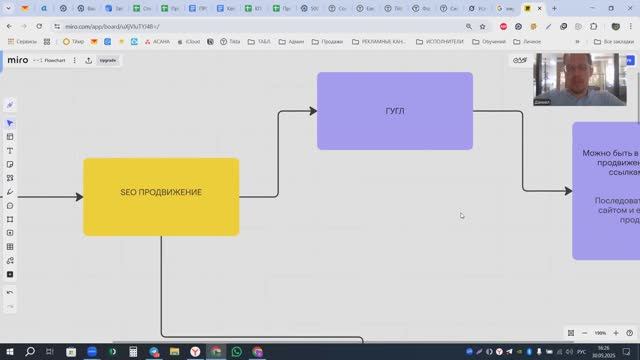Open the Обучение bookmarks folder

[489, 42]
